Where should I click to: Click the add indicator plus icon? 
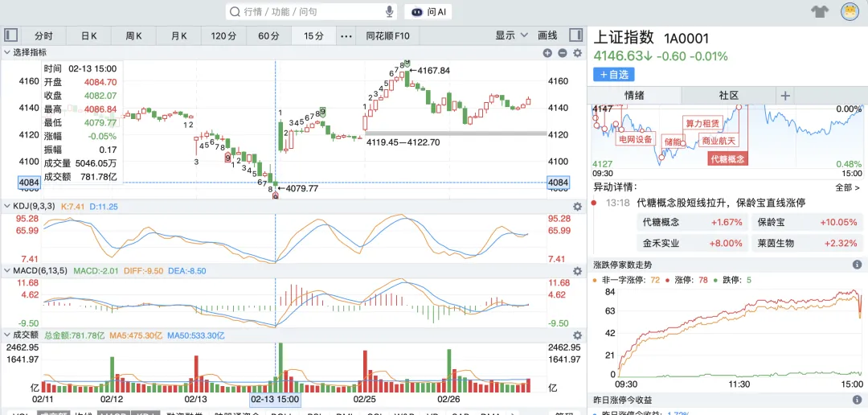pos(547,53)
